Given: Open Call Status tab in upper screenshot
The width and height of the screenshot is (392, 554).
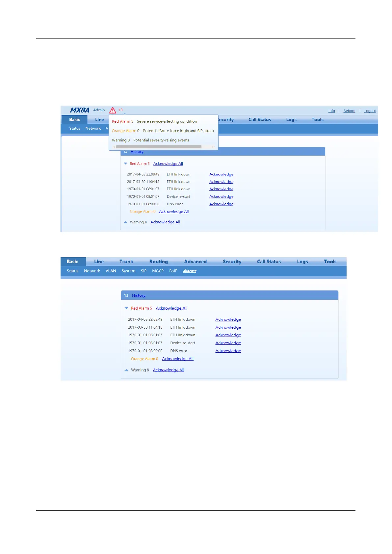Looking at the screenshot, I should [x=260, y=119].
